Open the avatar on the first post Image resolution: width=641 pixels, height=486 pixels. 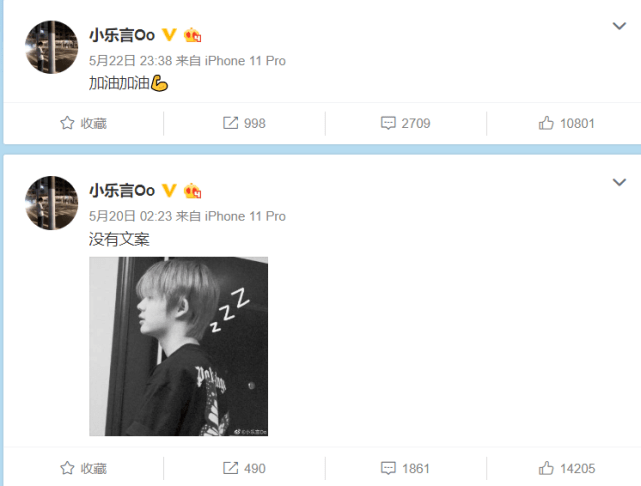(x=52, y=47)
